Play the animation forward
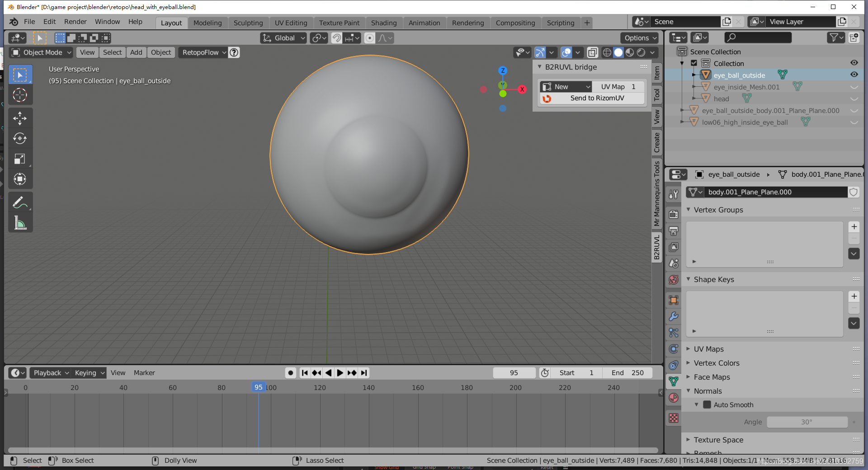868x470 pixels. click(340, 373)
